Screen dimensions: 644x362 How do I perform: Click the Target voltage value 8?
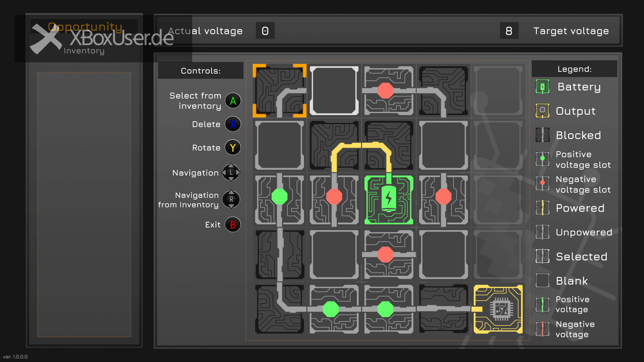[x=509, y=31]
